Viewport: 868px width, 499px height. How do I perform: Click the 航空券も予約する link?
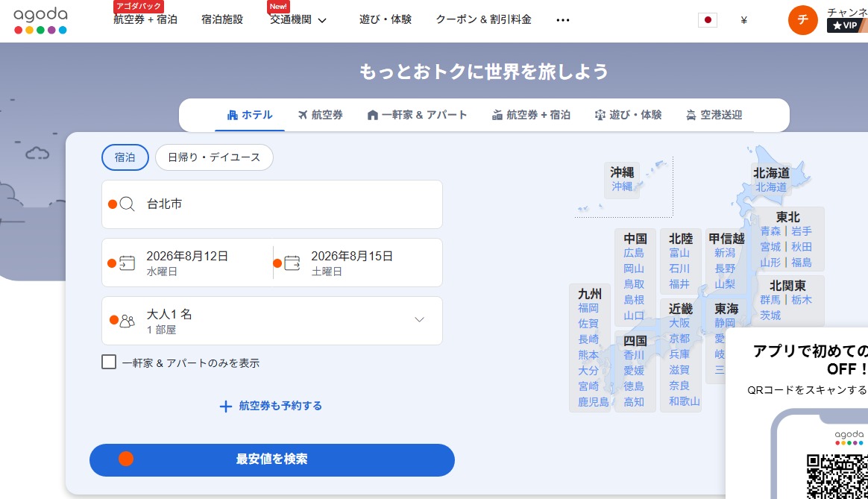click(280, 406)
